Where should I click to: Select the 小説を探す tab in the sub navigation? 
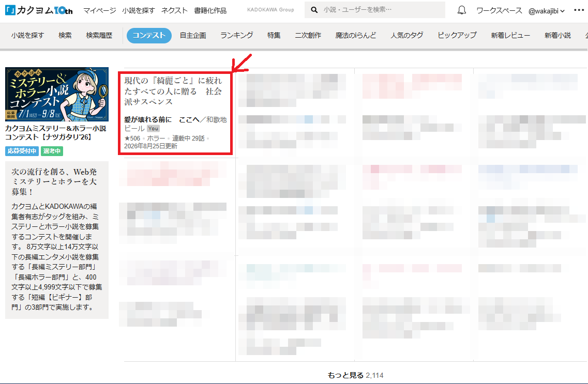tap(27, 35)
